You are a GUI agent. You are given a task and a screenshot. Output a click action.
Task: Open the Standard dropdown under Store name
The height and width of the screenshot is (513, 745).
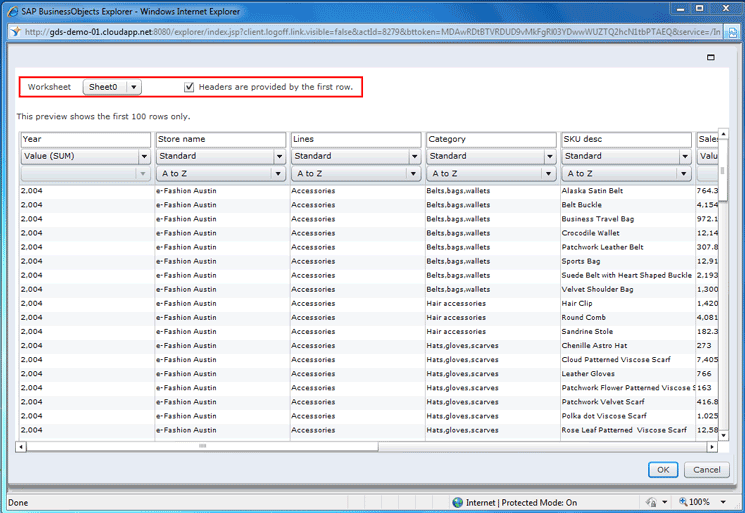tap(220, 156)
